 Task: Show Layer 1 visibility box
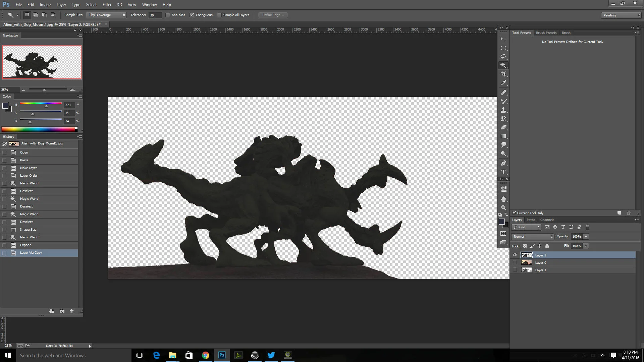pos(515,270)
